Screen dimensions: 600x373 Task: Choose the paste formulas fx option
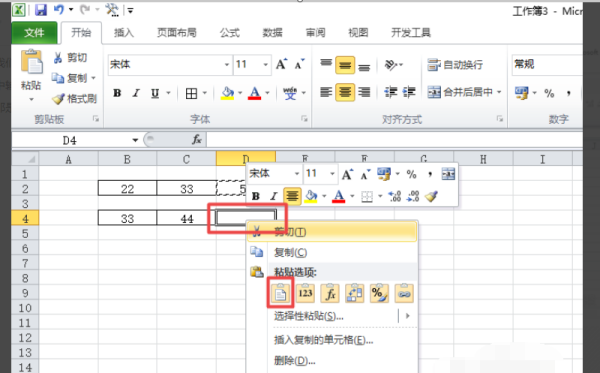click(x=330, y=293)
